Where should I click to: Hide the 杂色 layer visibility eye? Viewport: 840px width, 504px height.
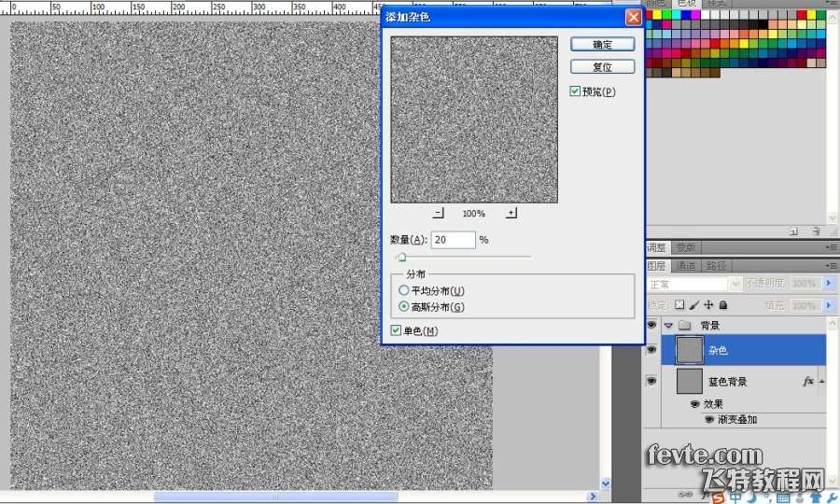pos(651,349)
